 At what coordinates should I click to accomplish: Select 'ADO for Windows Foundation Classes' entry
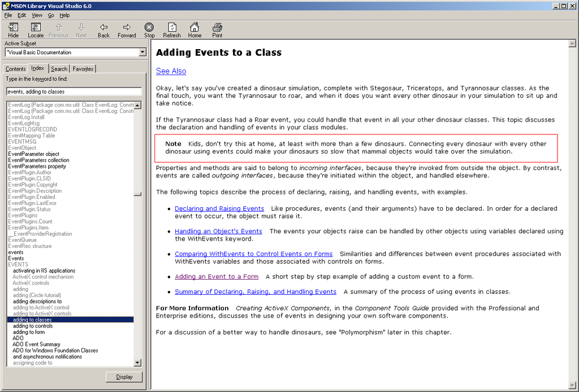coord(55,350)
